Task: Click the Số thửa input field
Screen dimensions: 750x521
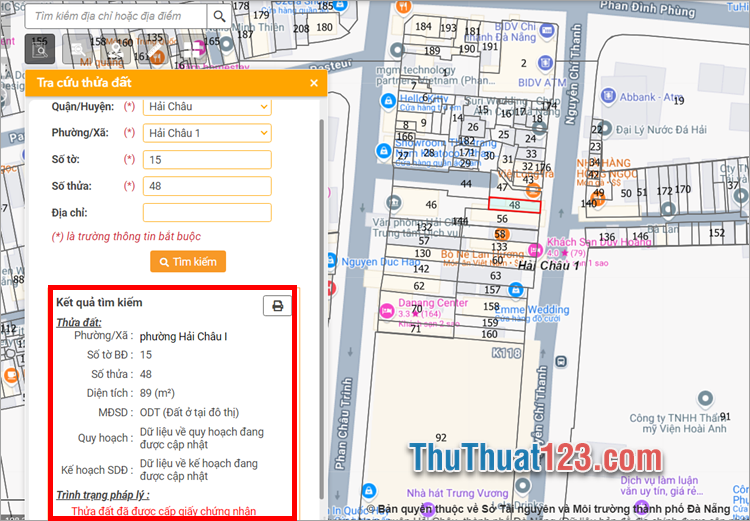Action: tap(207, 186)
